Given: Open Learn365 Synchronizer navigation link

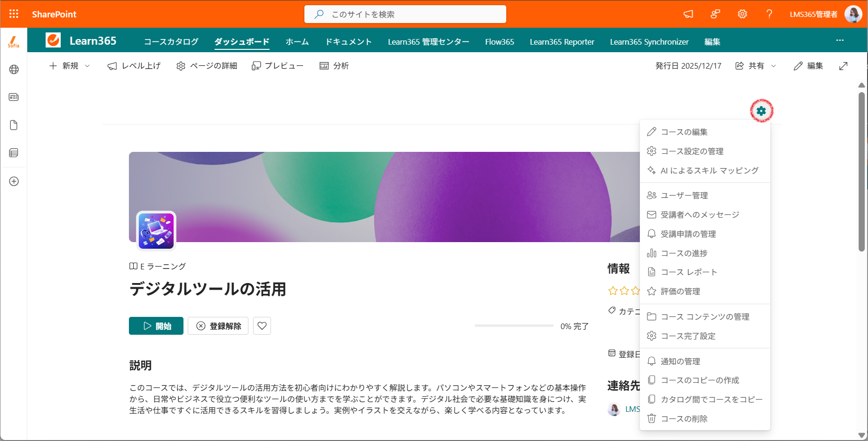Looking at the screenshot, I should tap(649, 42).
